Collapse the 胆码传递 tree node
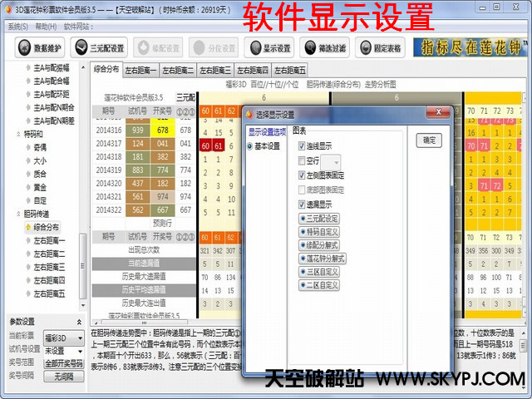This screenshot has width=532, height=399. [x=20, y=214]
